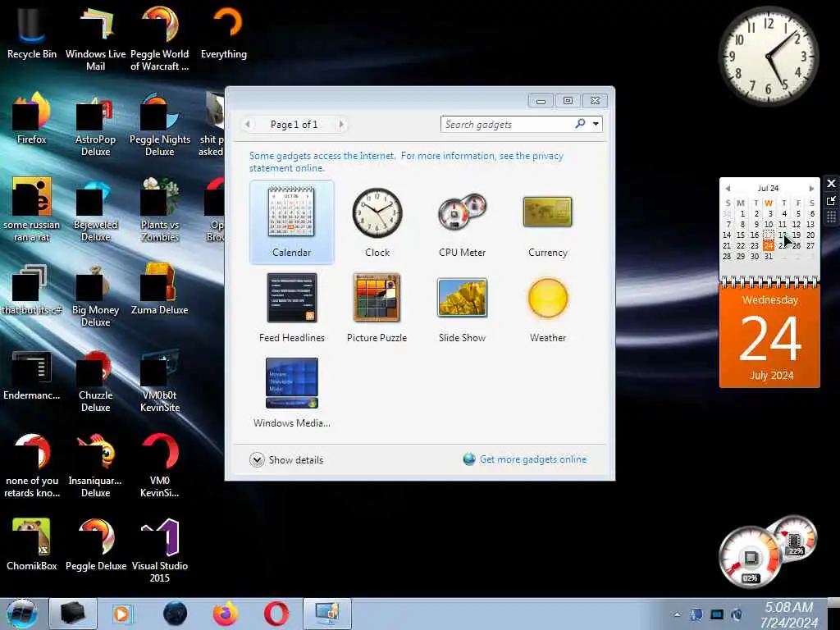
Task: Select Zuma Deluxe desktop icon
Action: [x=160, y=290]
